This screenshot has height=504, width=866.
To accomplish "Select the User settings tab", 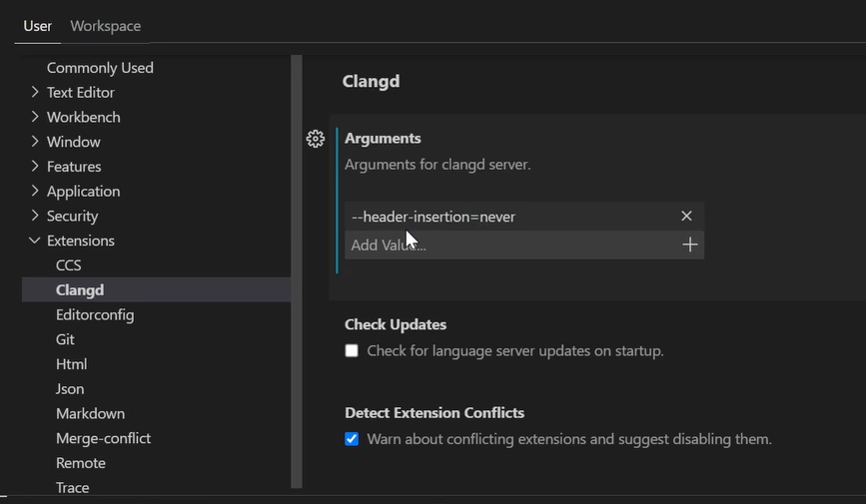I will [38, 26].
